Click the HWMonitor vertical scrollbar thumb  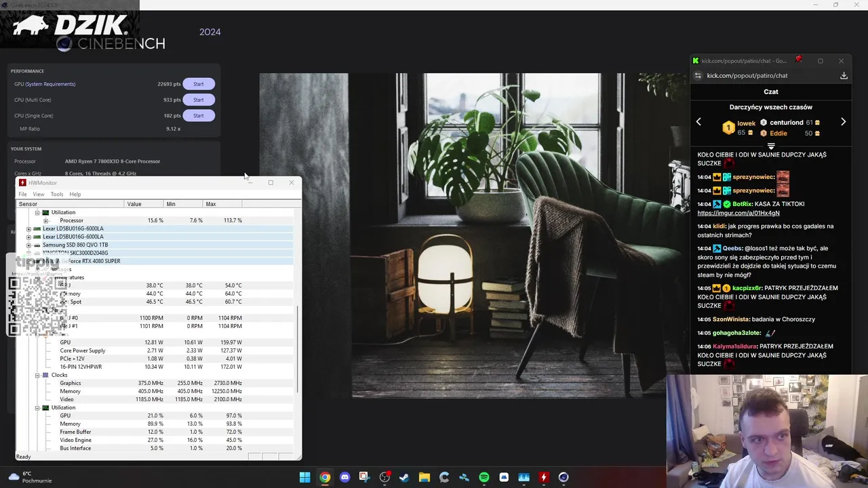[298, 349]
